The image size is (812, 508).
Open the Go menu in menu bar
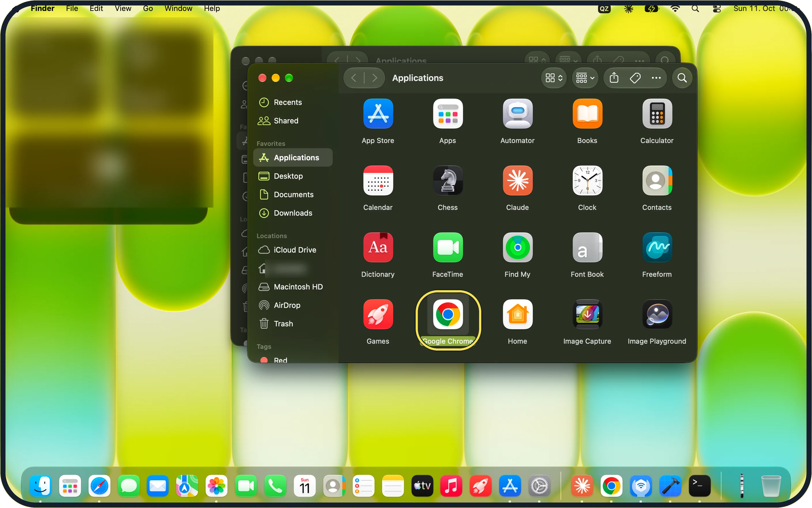[148, 8]
